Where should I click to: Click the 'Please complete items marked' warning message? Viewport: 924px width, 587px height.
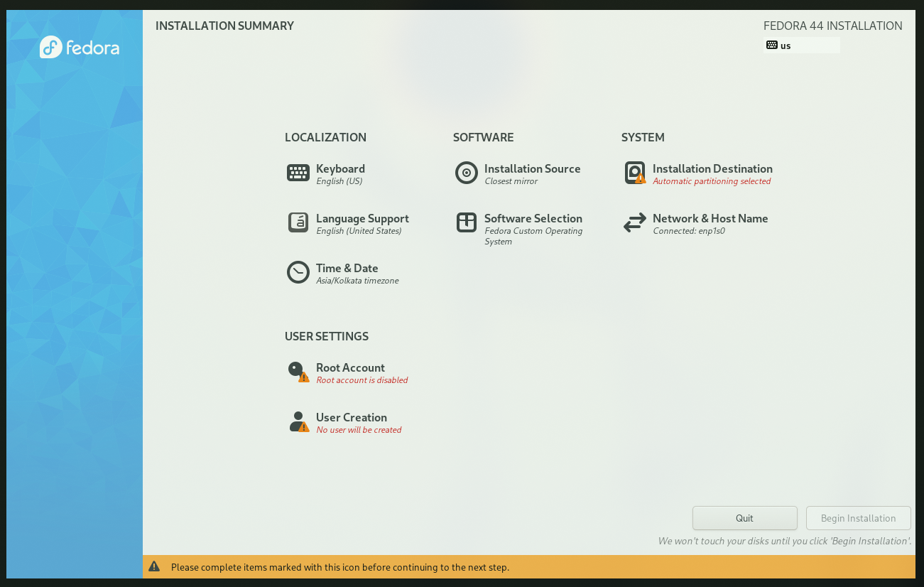(x=340, y=567)
